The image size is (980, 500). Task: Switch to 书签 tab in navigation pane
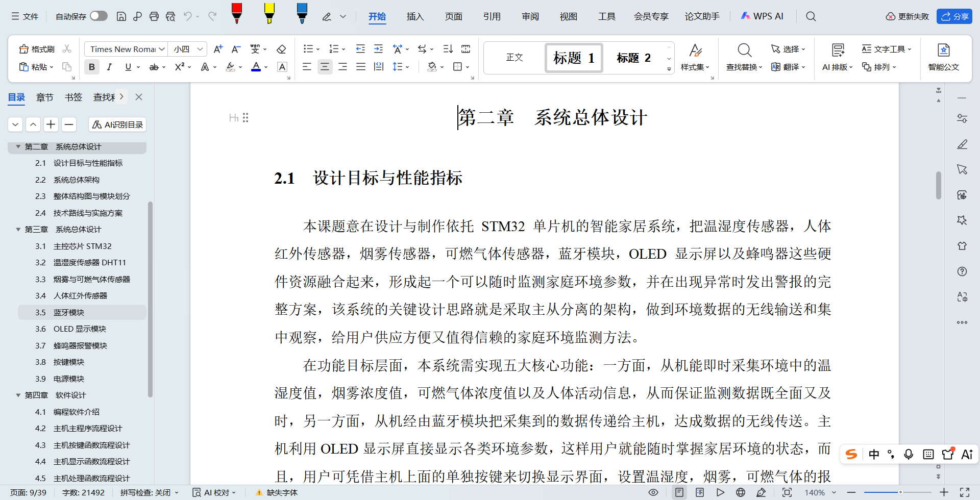73,97
